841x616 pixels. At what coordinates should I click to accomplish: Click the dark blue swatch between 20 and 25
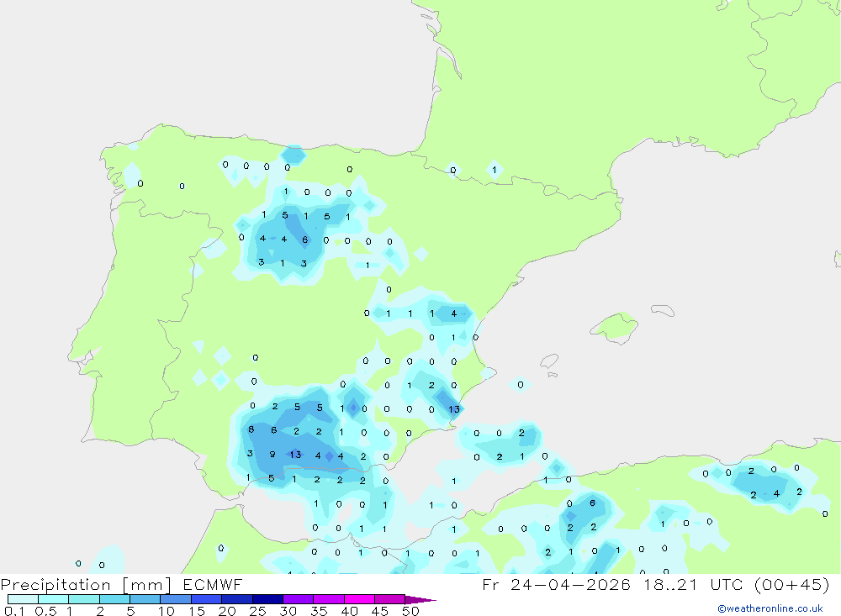[x=236, y=599]
